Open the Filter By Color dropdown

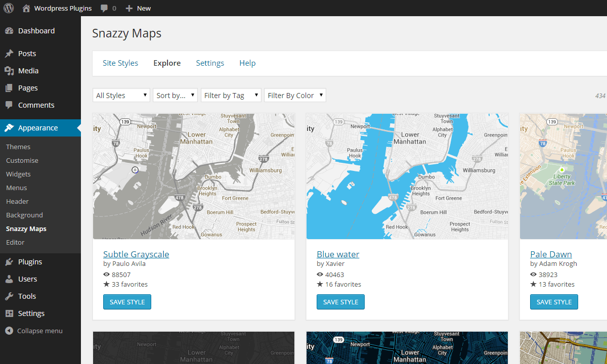click(295, 95)
